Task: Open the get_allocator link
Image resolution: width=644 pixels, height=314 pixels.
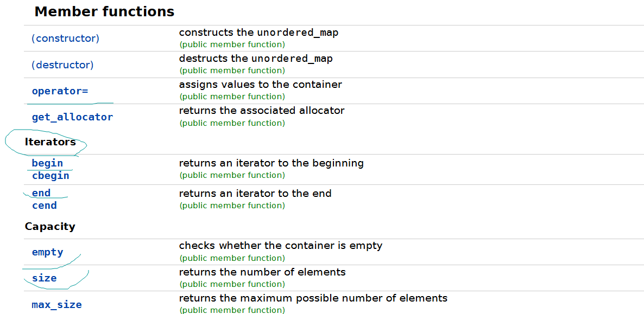Action: (x=72, y=117)
